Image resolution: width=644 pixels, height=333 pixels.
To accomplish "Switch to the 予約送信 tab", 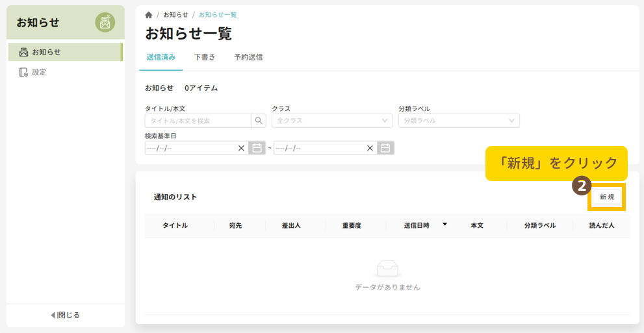I will [x=248, y=57].
